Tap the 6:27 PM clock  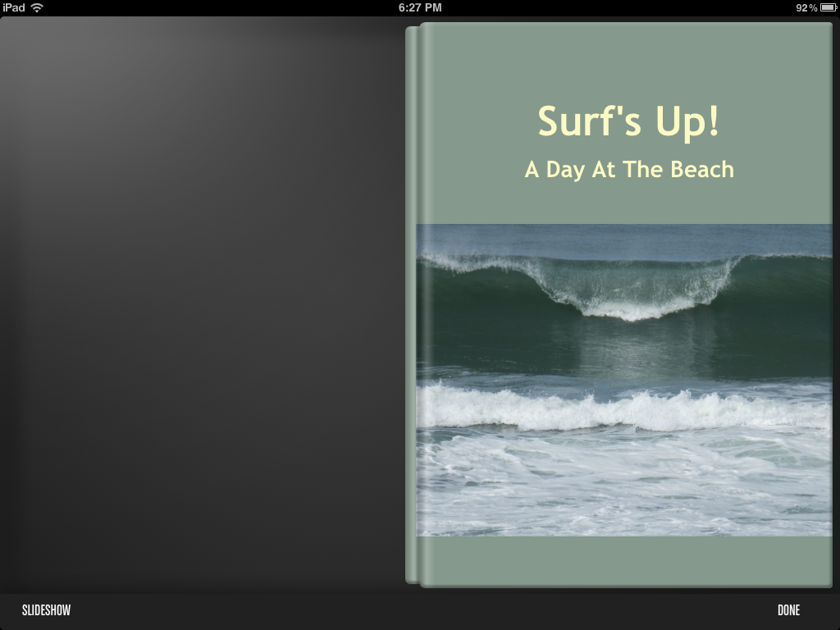tap(420, 7)
